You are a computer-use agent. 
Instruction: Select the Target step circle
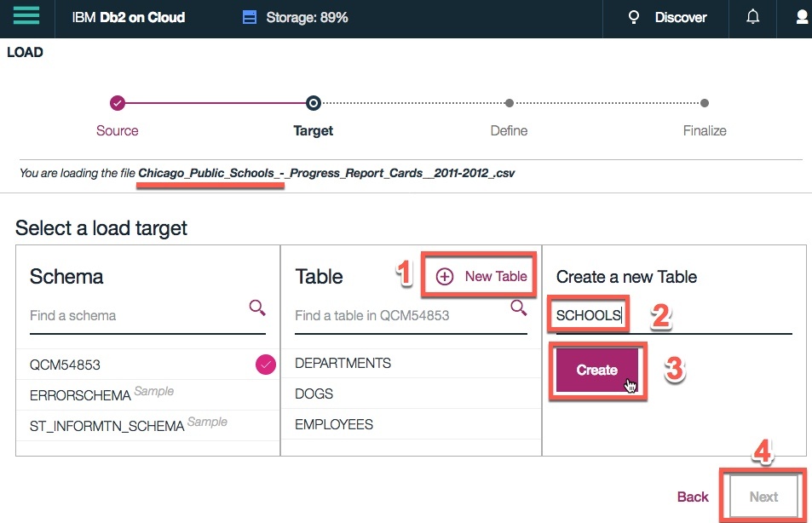click(314, 103)
